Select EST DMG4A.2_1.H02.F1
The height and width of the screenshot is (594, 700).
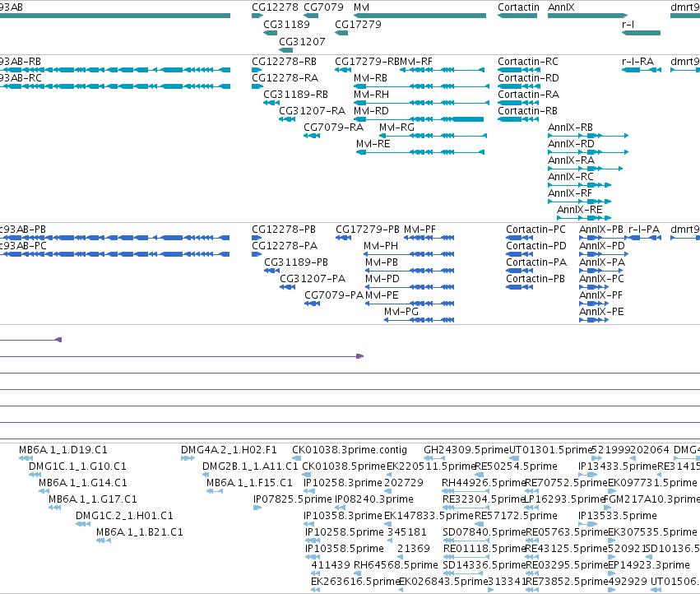229,450
